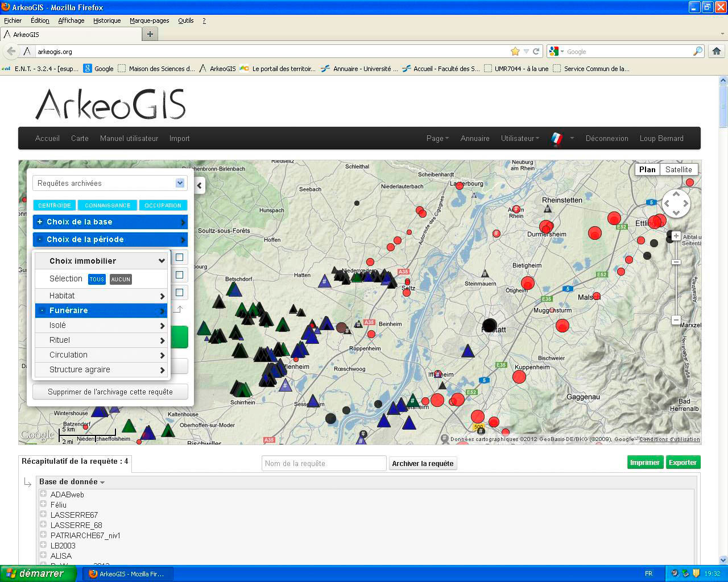This screenshot has width=728, height=582.
Task: Click the Déconnexion link
Action: [607, 138]
